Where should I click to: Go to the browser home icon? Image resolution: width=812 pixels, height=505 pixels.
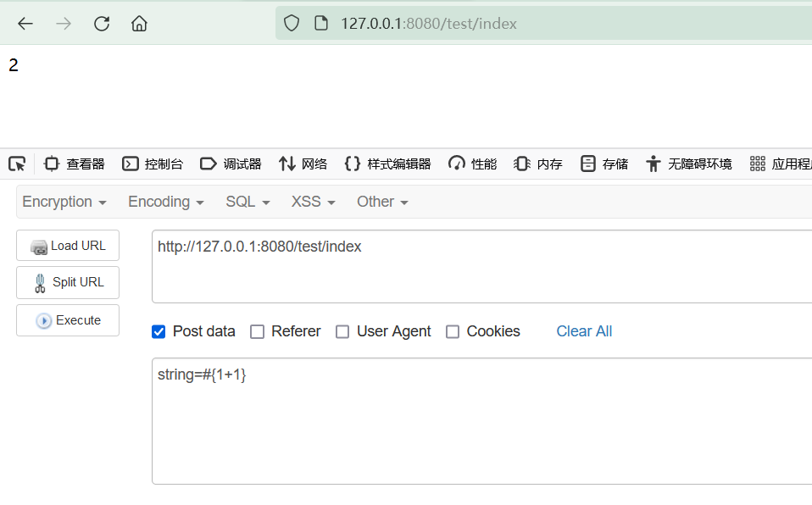139,24
